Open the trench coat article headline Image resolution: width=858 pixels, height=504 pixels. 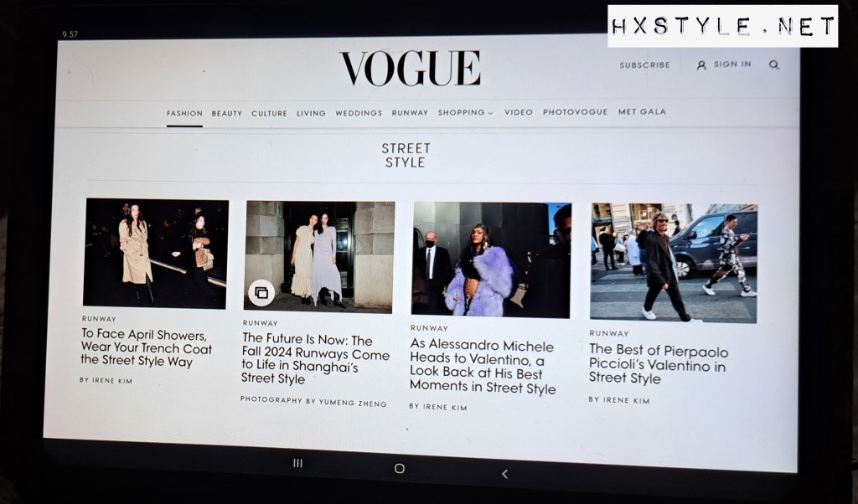pos(147,347)
